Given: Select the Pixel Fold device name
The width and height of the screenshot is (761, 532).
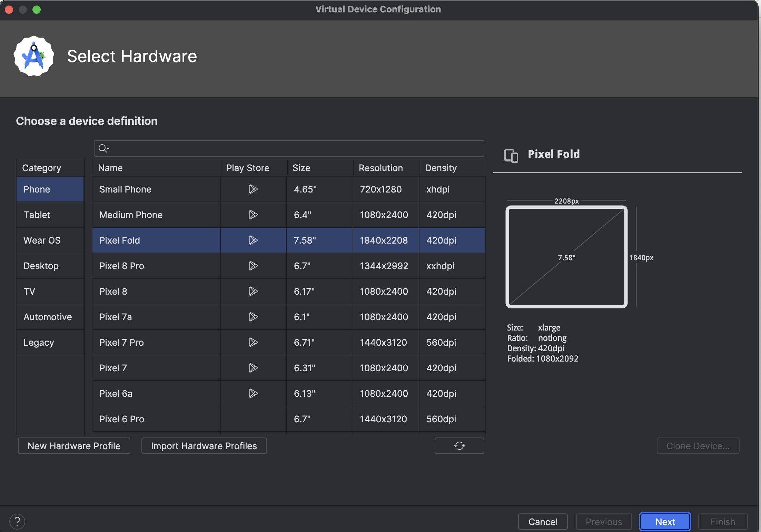Looking at the screenshot, I should click(120, 240).
